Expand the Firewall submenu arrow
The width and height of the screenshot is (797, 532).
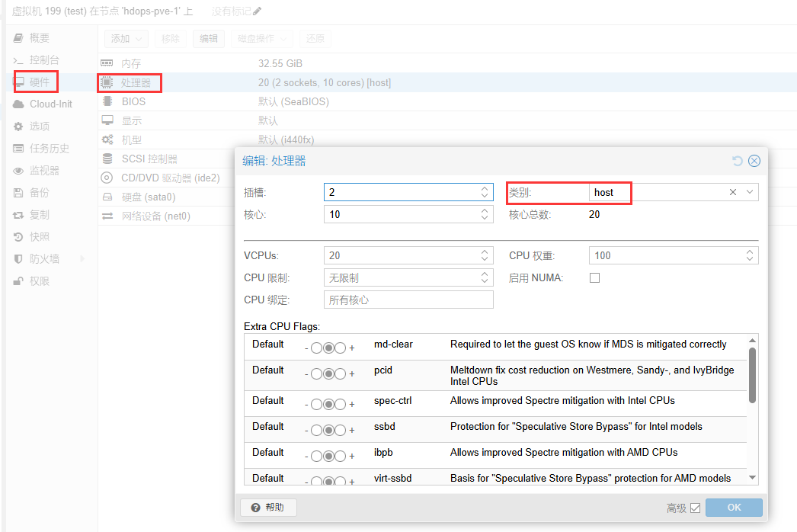pyautogui.click(x=82, y=259)
